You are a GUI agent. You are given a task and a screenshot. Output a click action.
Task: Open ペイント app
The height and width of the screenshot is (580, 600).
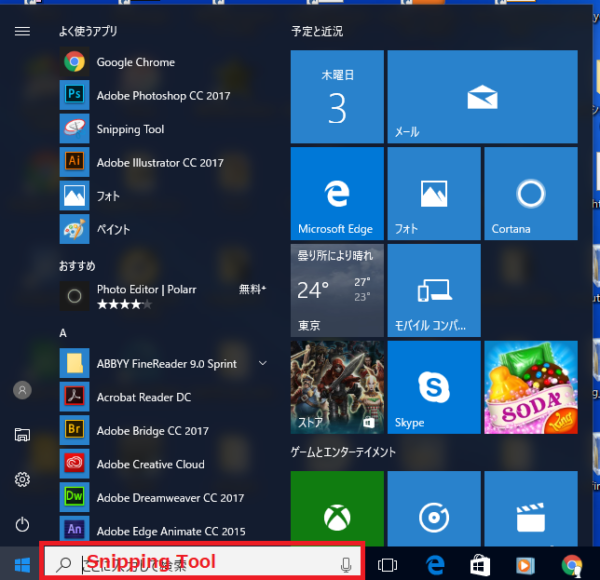(163, 229)
